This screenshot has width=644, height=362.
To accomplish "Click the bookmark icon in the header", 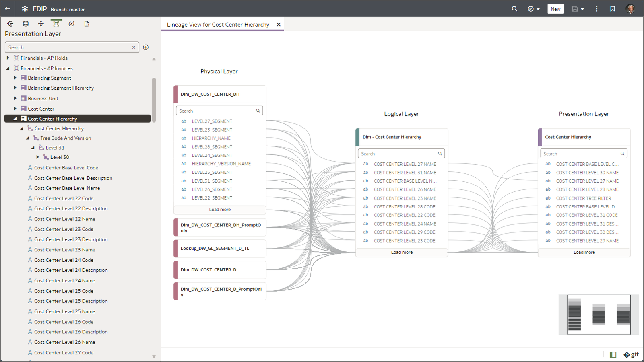I will click(613, 8).
